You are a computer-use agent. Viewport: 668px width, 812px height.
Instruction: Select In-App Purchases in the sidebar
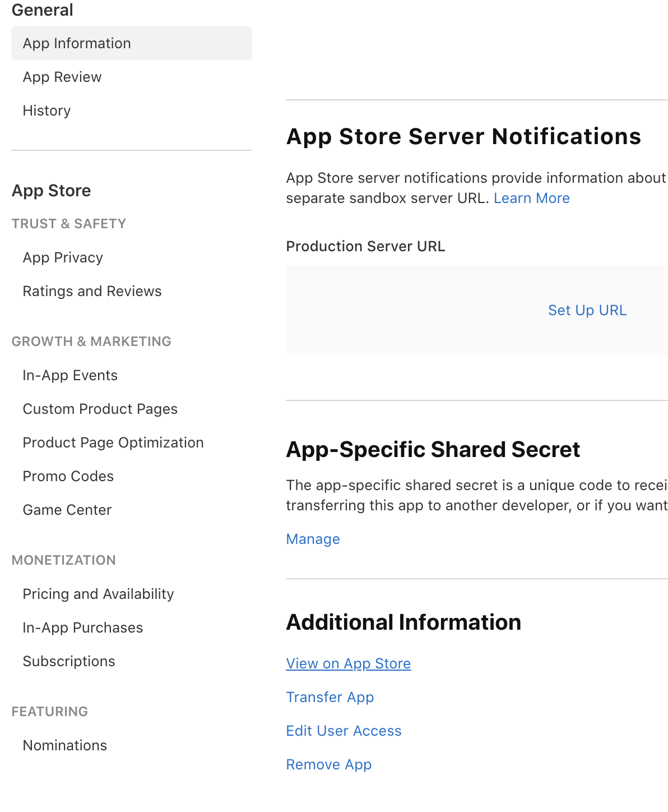coord(82,628)
